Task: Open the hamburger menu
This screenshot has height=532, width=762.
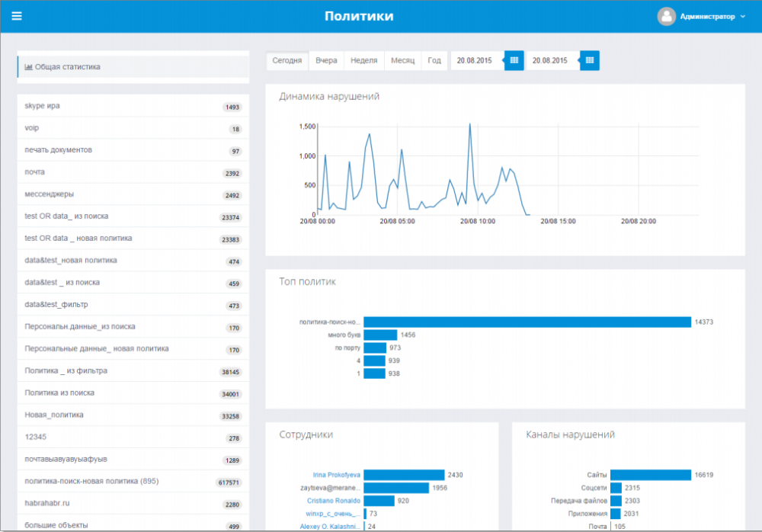Action: 17,16
